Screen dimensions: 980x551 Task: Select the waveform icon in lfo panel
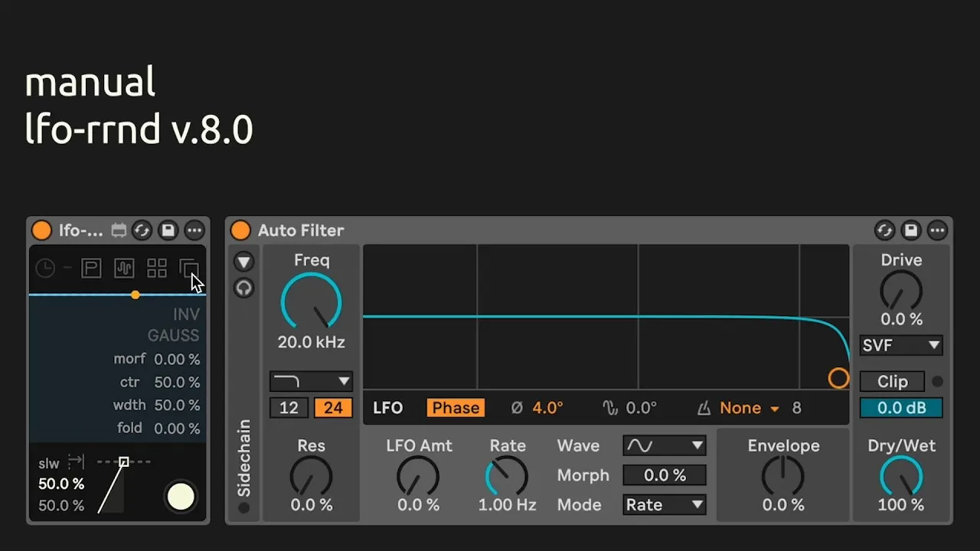pos(124,268)
